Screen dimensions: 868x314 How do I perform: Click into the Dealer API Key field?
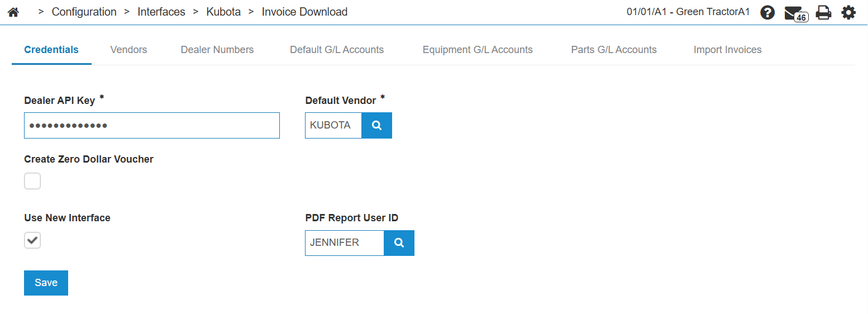click(152, 126)
